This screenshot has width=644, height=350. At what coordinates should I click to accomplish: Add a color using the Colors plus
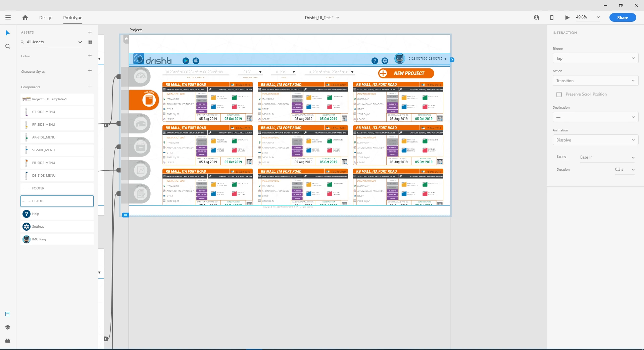pos(90,55)
